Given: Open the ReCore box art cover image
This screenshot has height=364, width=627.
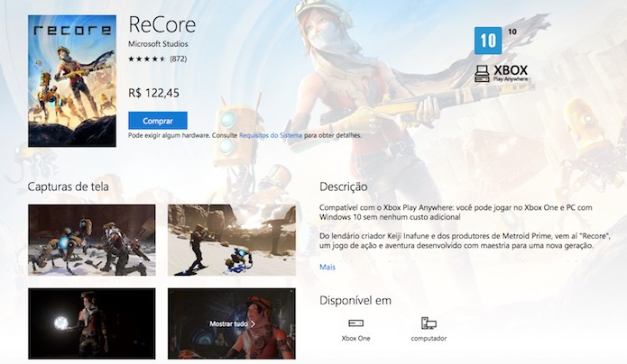Looking at the screenshot, I should [x=72, y=81].
